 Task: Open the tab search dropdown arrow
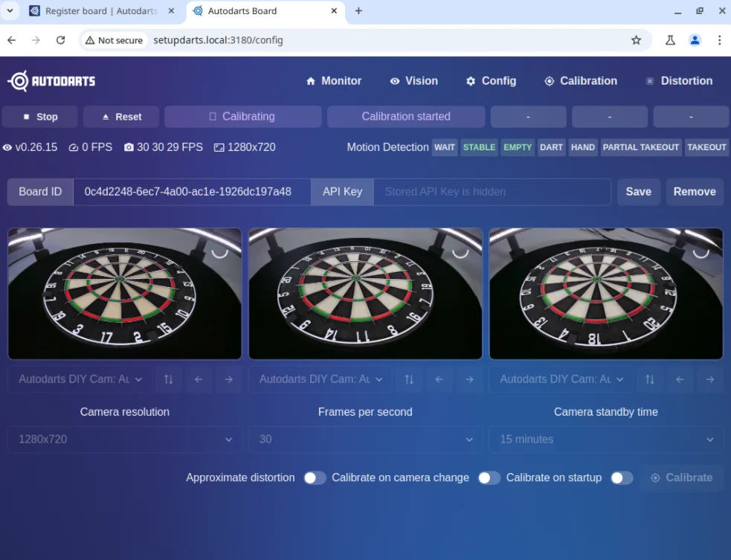pyautogui.click(x=10, y=10)
